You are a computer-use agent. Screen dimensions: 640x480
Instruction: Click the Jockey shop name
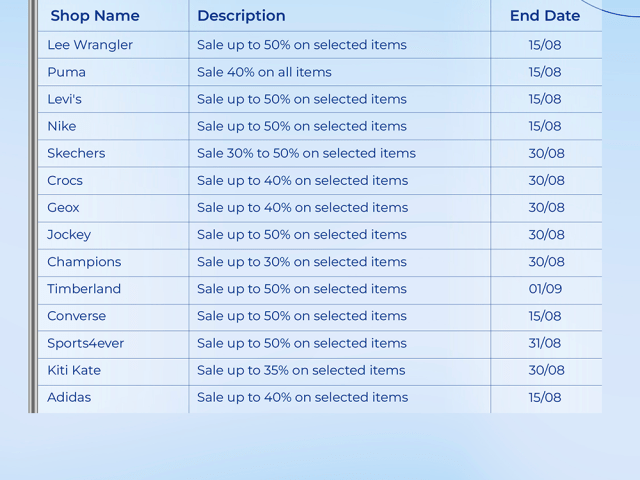pos(69,234)
